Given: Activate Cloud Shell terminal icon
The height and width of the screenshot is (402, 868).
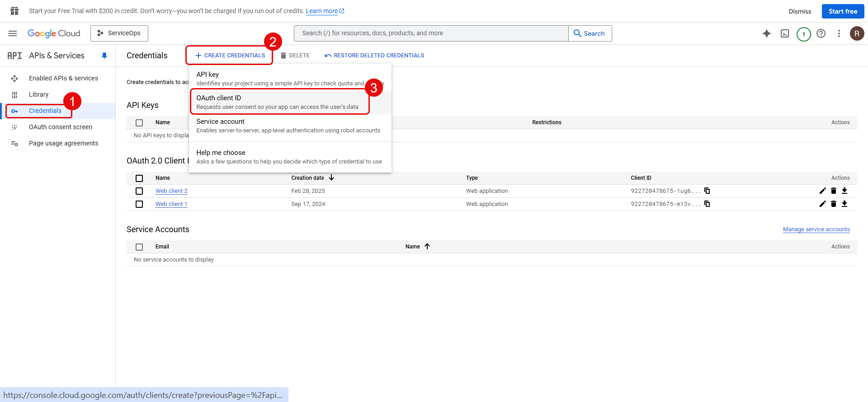Looking at the screenshot, I should click(x=785, y=33).
